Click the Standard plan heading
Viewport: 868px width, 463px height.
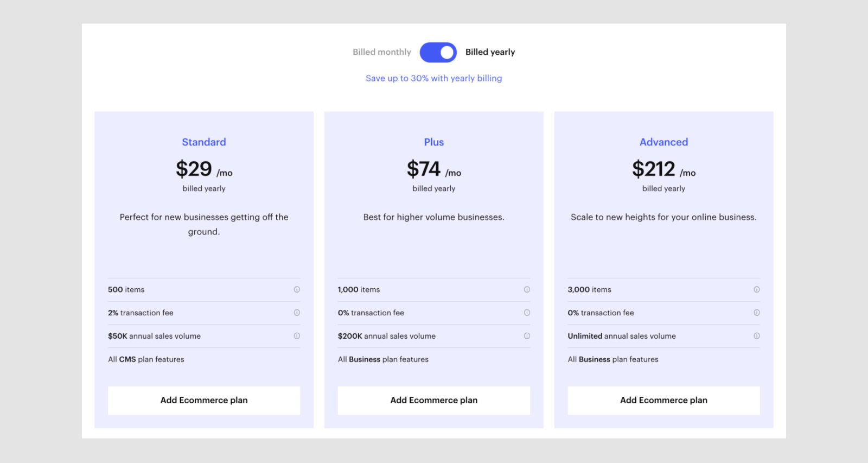pyautogui.click(x=203, y=142)
